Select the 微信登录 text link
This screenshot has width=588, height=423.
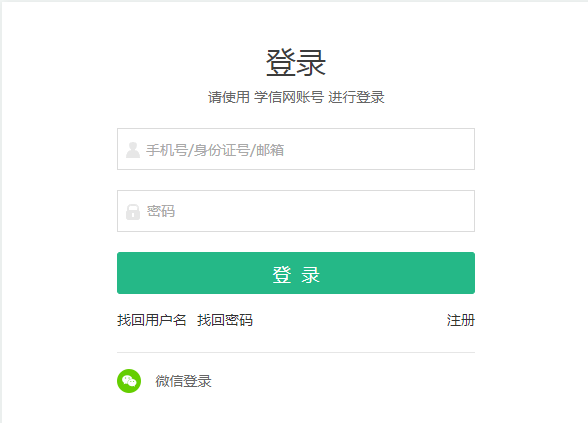point(183,381)
